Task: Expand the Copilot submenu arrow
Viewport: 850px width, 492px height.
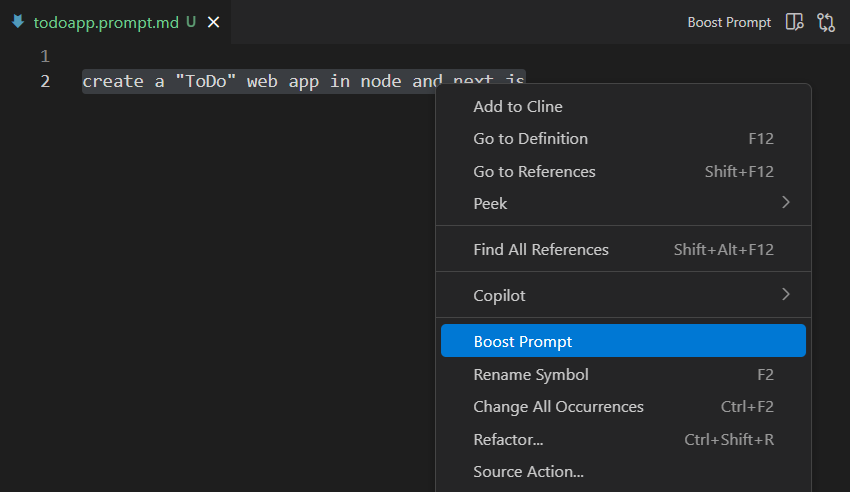Action: [785, 294]
